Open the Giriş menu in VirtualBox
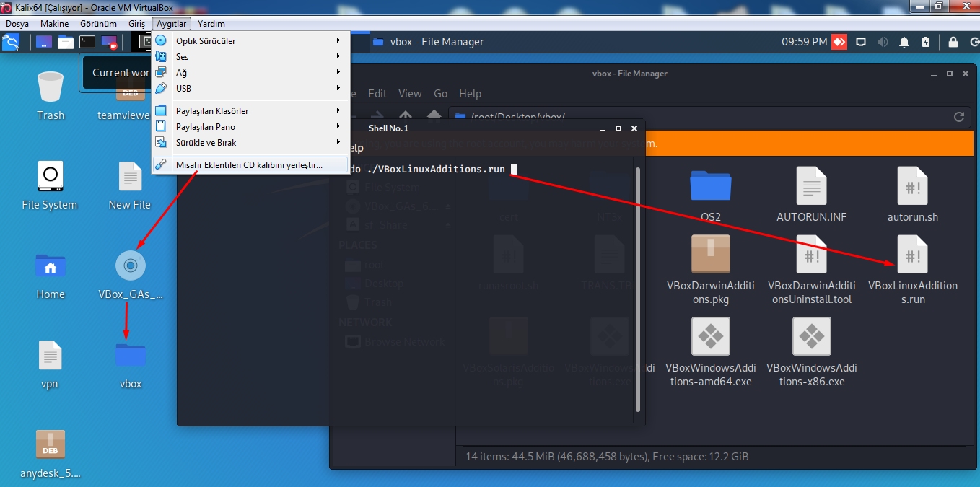This screenshot has width=980, height=487. (136, 24)
